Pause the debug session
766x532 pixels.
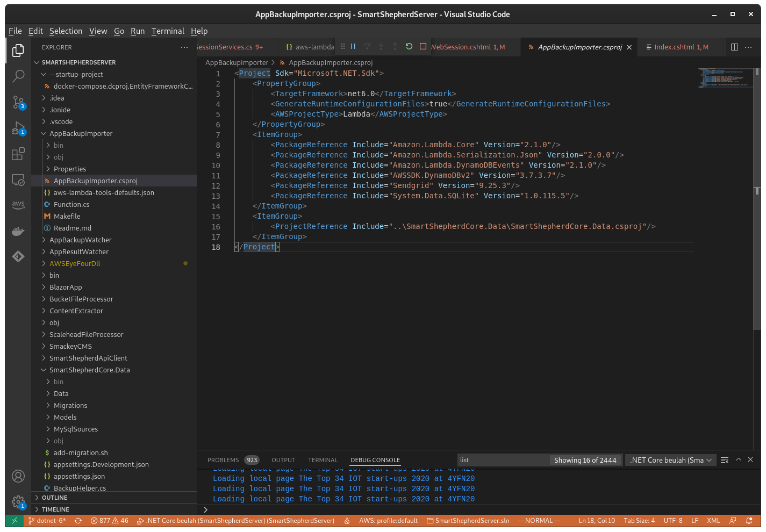click(353, 47)
